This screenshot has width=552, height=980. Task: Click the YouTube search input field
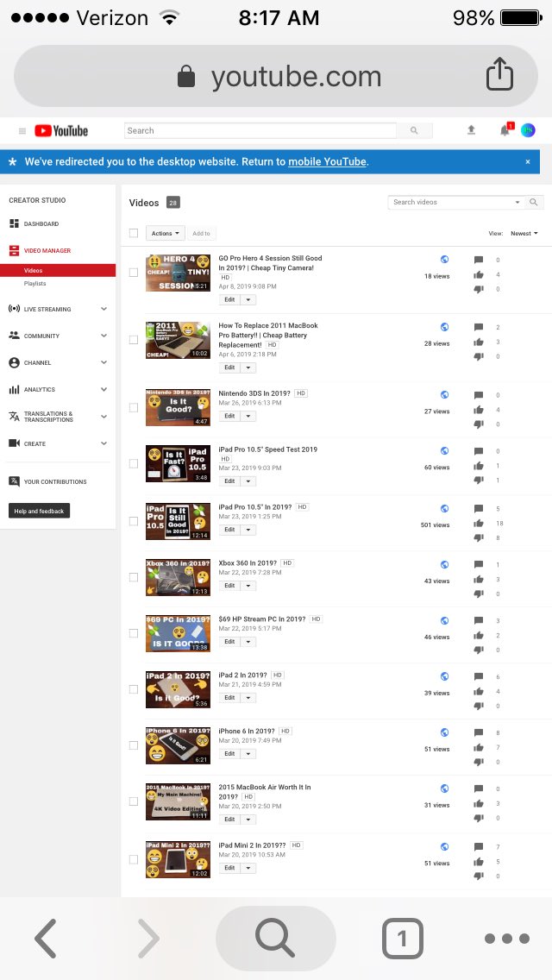coord(260,130)
